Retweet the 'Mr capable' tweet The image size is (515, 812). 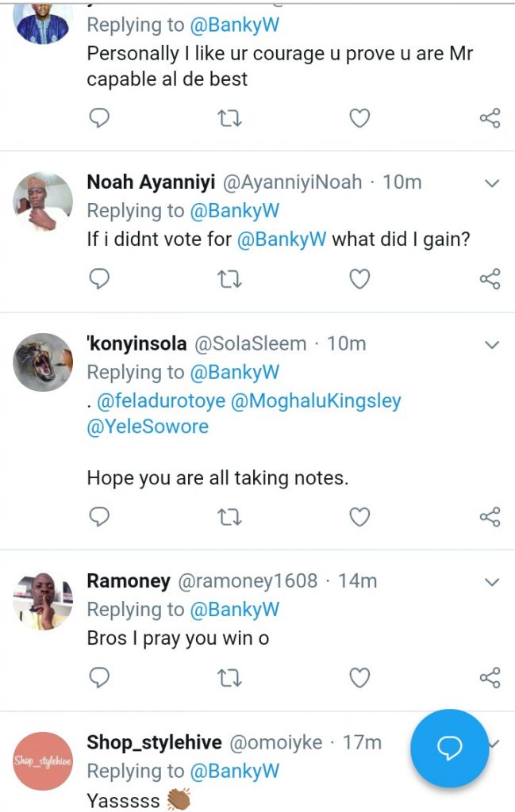[x=229, y=119]
